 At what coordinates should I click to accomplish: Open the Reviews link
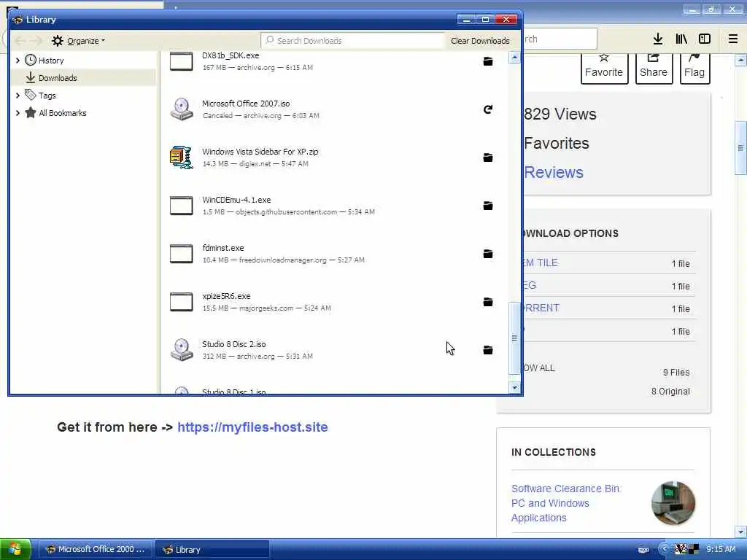point(554,172)
